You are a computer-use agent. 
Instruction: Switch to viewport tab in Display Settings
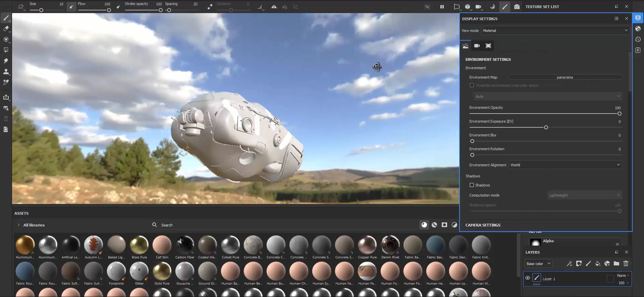click(x=488, y=46)
